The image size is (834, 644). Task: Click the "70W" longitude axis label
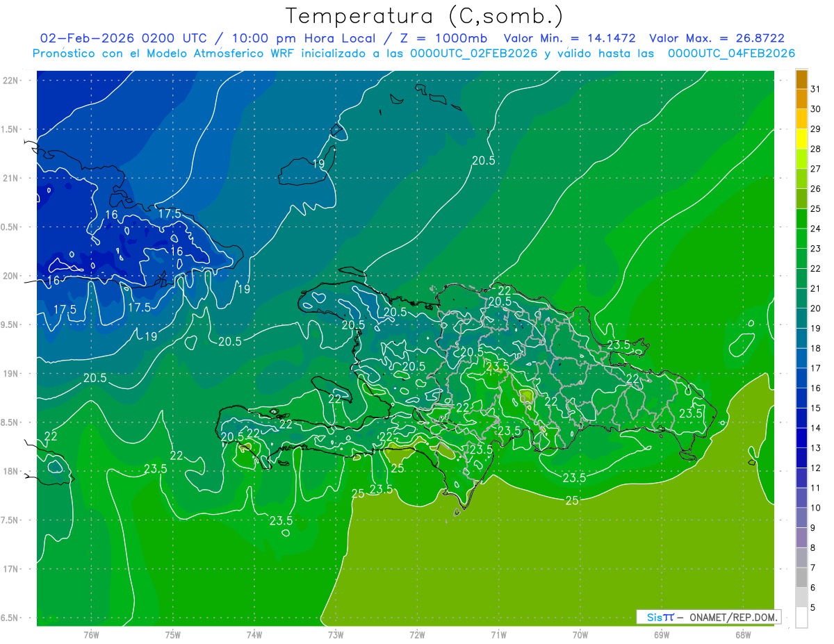pyautogui.click(x=580, y=634)
